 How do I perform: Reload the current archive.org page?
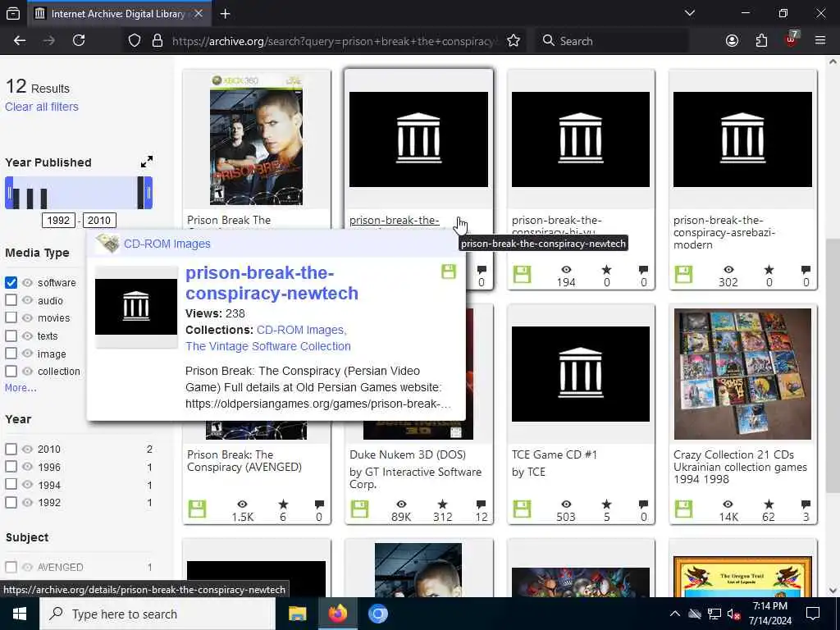coord(79,41)
